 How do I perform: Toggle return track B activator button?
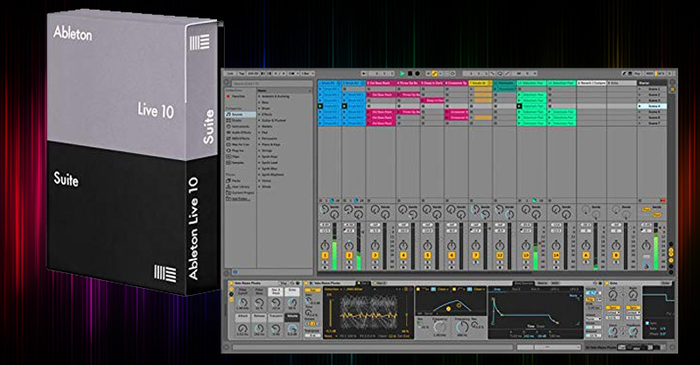(x=616, y=255)
